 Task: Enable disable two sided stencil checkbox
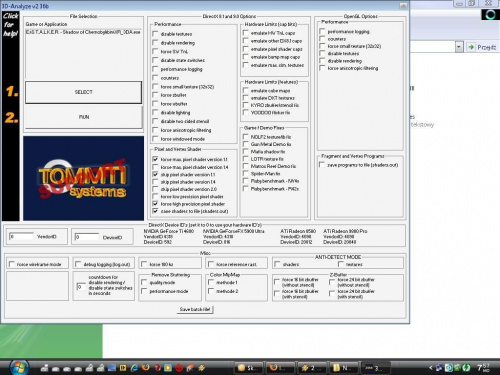[155, 121]
